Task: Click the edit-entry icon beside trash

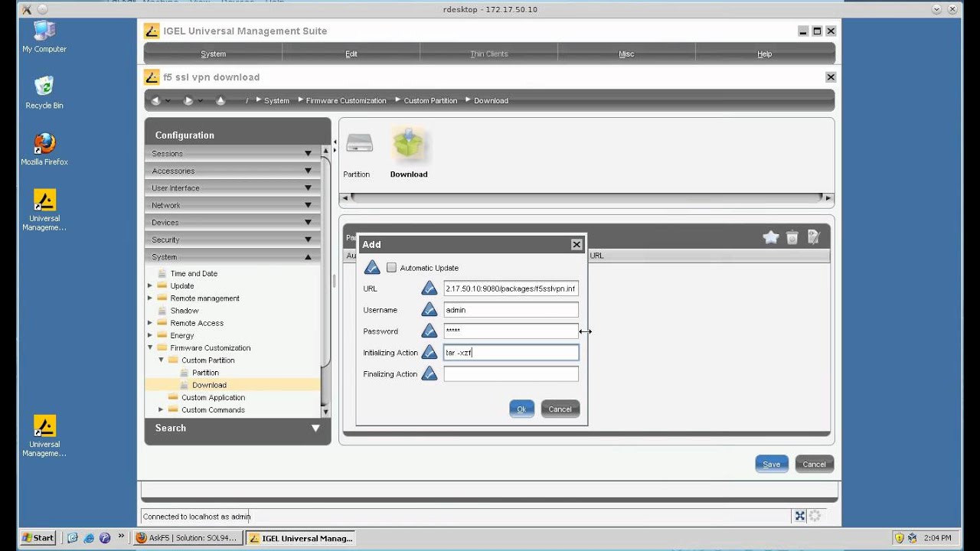Action: (x=814, y=238)
